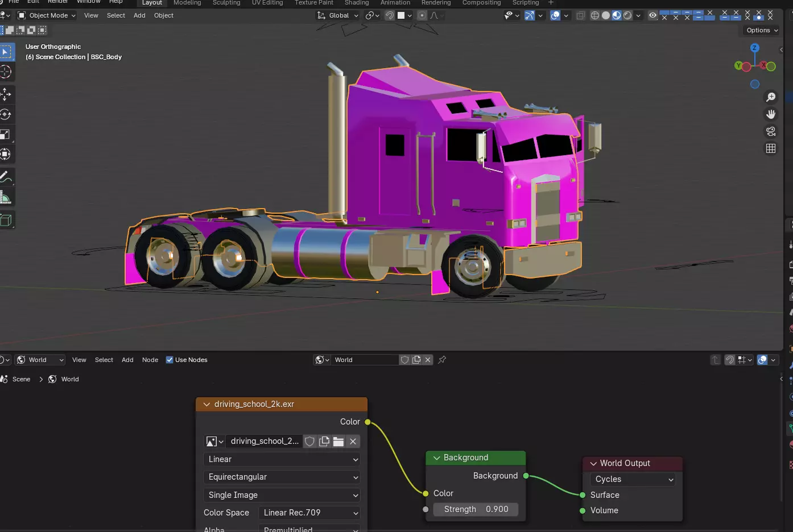Unlink the World datablock with X

[x=428, y=360]
